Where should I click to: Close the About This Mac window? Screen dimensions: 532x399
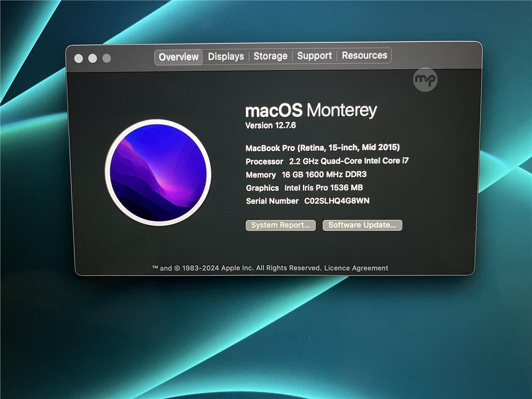coord(79,59)
